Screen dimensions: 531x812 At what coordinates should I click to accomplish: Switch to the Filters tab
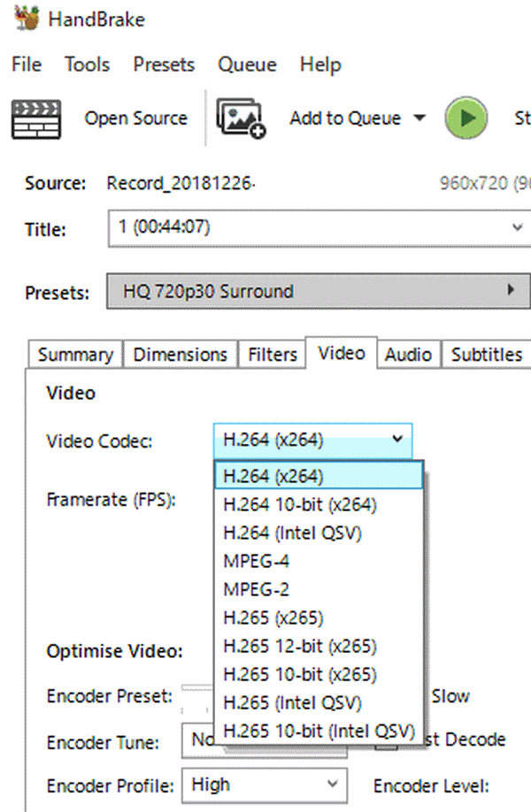(x=272, y=354)
